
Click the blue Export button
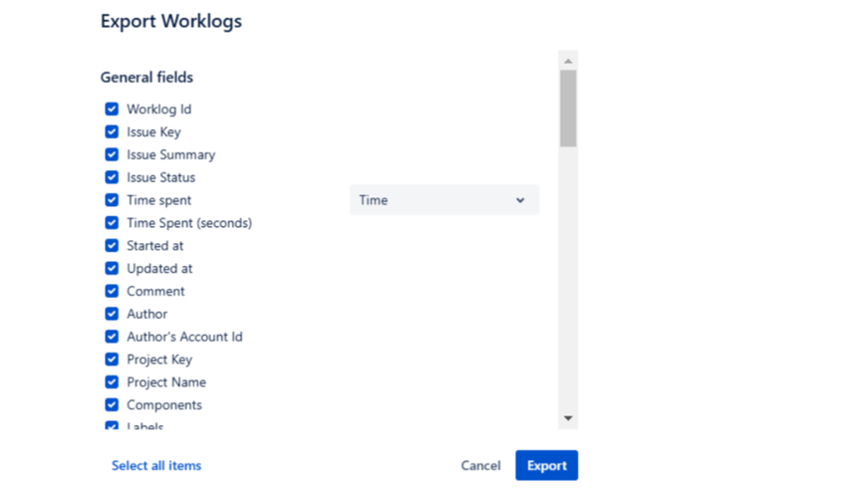tap(546, 465)
